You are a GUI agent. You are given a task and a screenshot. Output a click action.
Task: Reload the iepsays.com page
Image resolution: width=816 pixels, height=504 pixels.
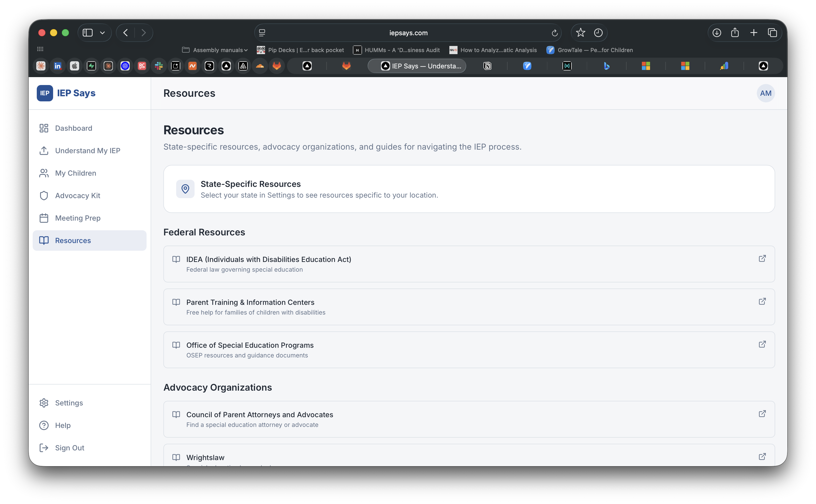pos(554,33)
